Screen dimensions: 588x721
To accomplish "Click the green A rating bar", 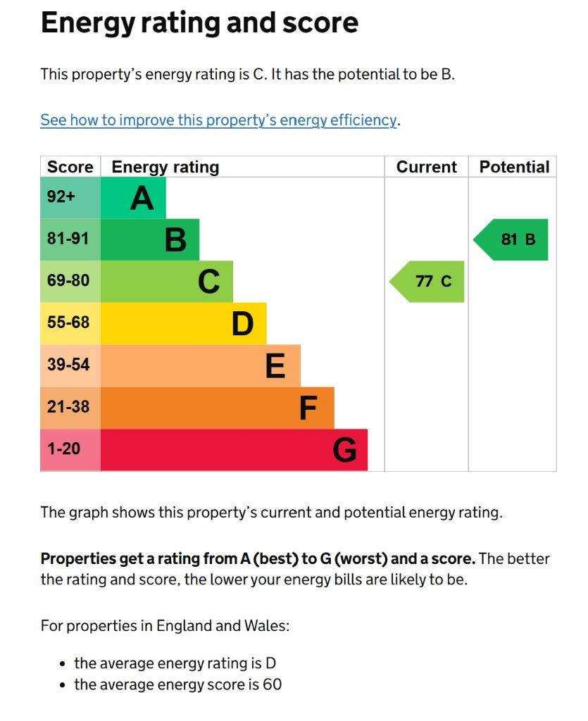I will 133,198.
